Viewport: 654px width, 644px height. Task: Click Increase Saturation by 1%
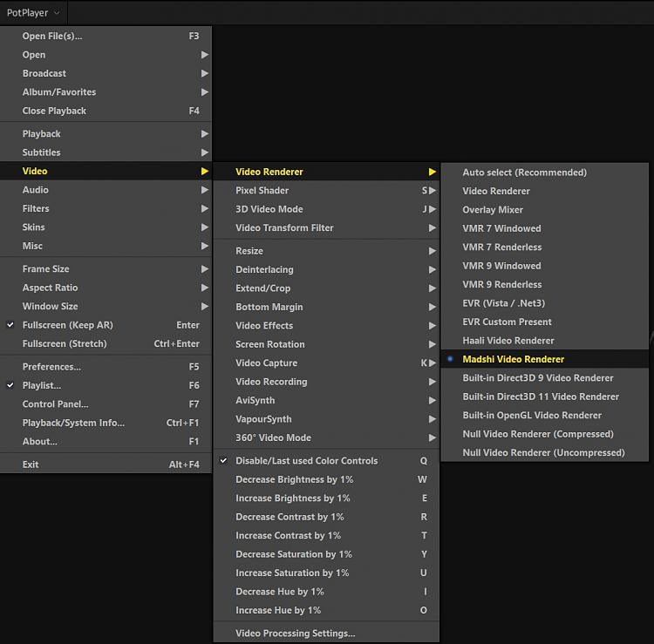tap(327, 573)
